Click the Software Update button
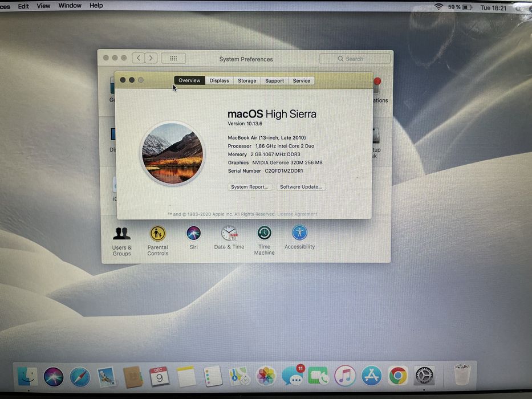532x399 pixels. coord(300,187)
